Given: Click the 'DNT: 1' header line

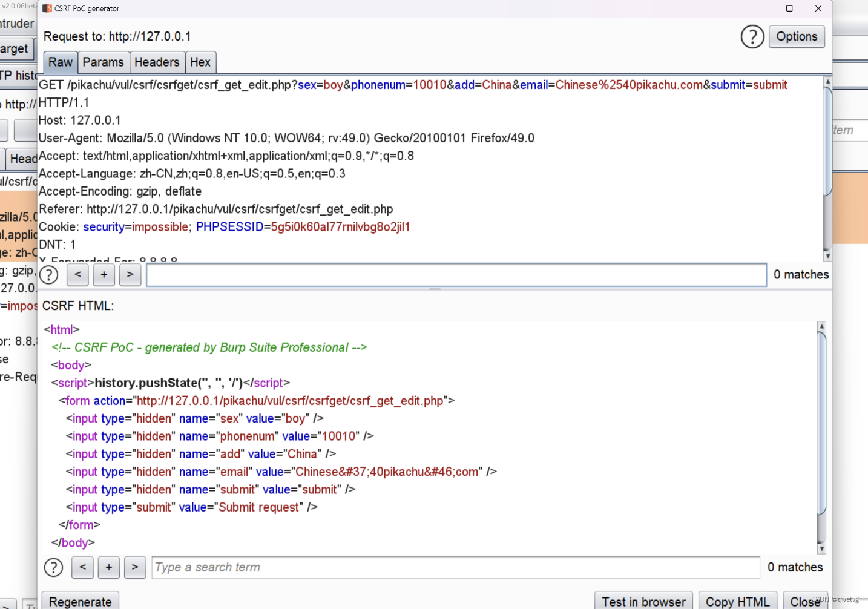Looking at the screenshot, I should coord(58,245).
